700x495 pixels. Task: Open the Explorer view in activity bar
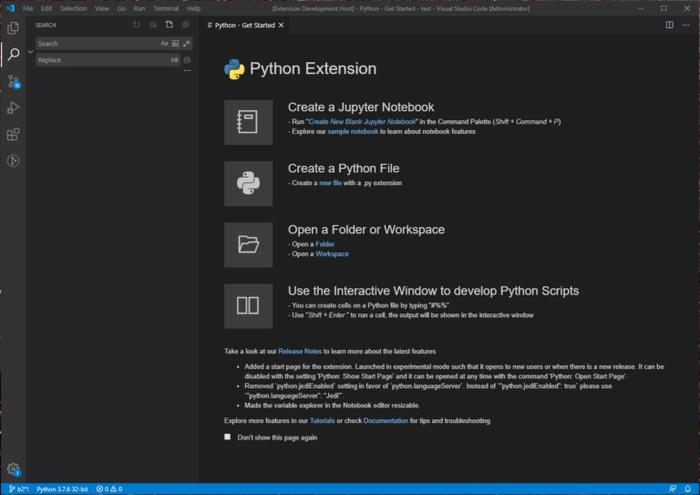(x=13, y=28)
